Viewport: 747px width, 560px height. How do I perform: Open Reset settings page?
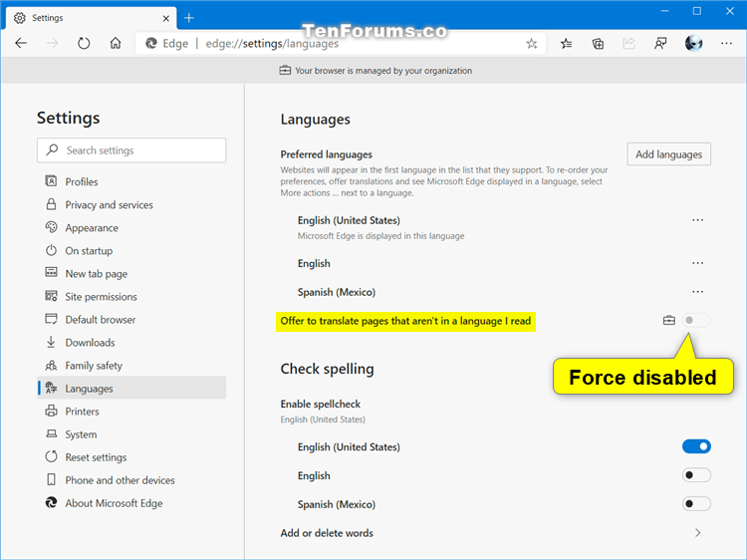point(131,457)
